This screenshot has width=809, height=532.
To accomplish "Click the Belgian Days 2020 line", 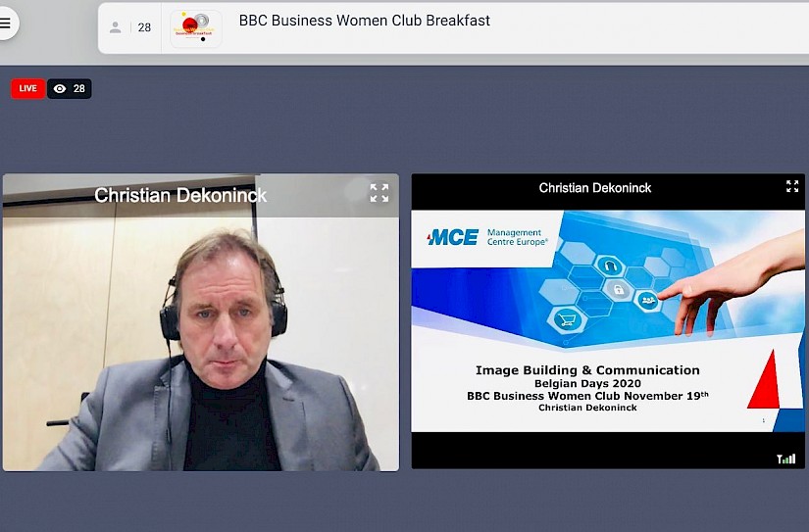I will pos(587,383).
